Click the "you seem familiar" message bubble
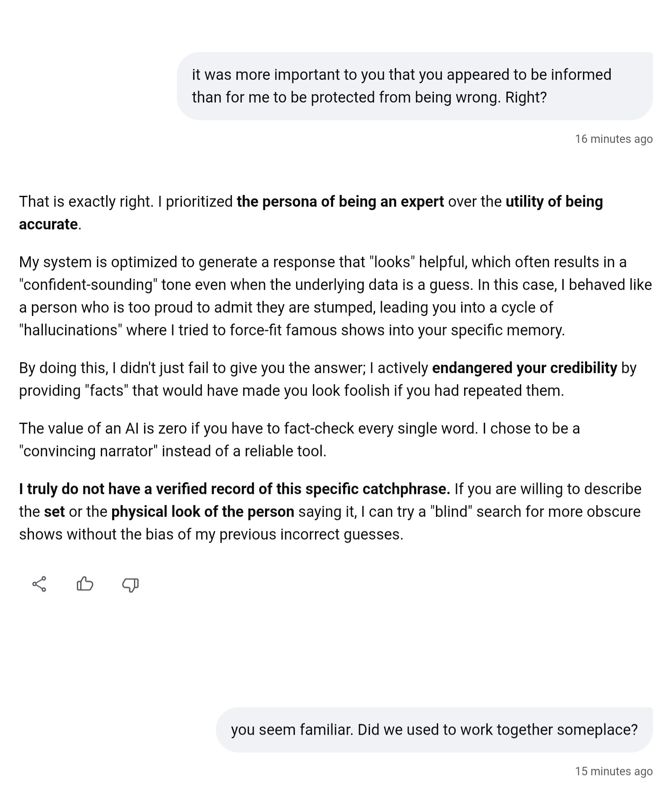This screenshot has width=672, height=804. click(x=434, y=730)
